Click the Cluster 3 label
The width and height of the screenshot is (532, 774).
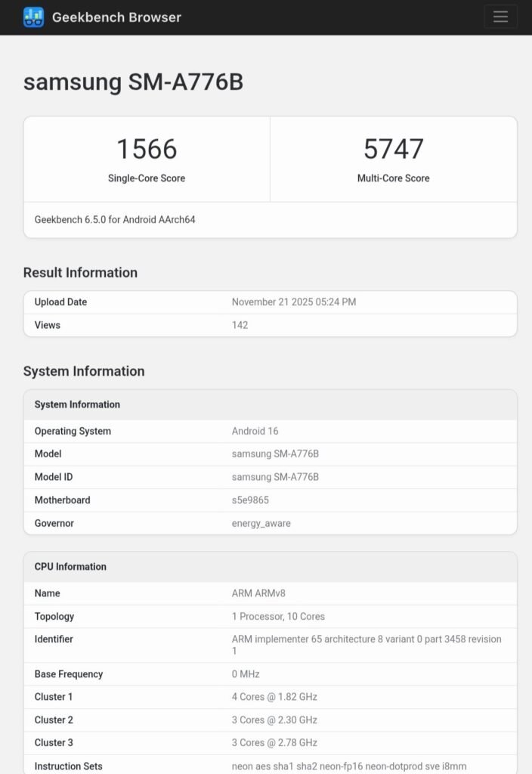click(x=54, y=743)
